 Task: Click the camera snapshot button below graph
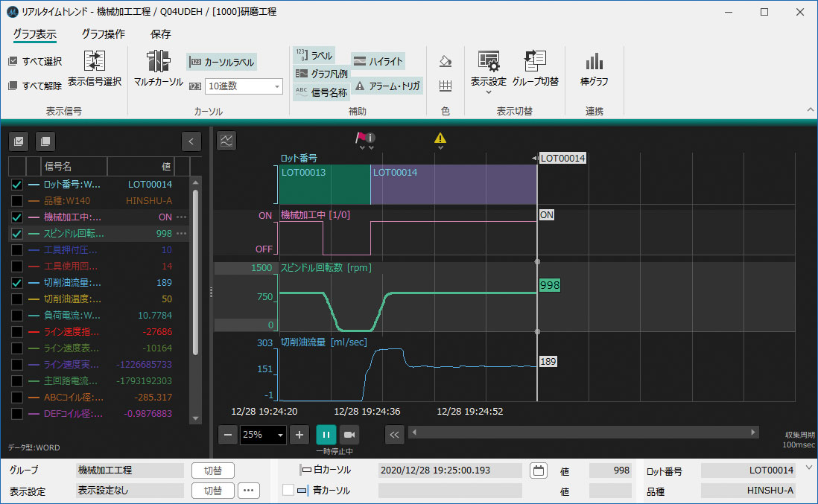pos(349,435)
